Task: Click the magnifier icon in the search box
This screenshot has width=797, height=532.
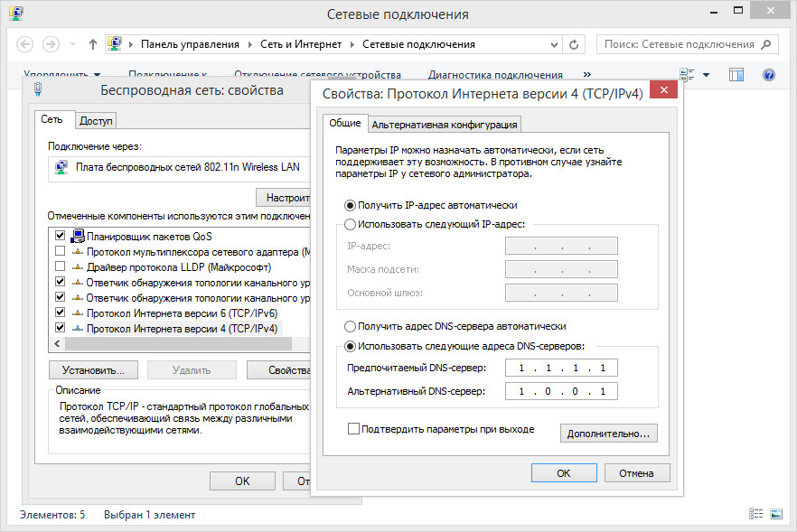Action: tap(766, 45)
